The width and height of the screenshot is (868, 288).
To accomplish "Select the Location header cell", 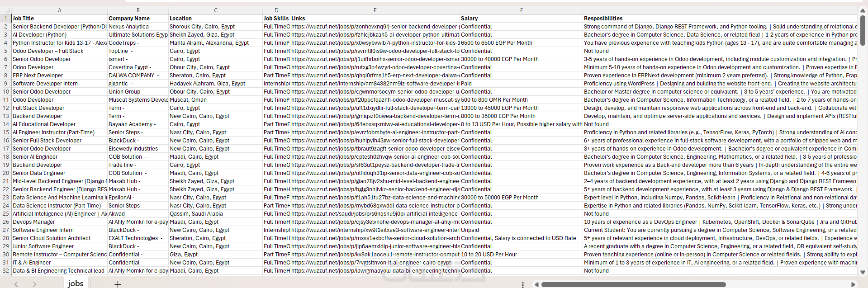I will pyautogui.click(x=216, y=19).
